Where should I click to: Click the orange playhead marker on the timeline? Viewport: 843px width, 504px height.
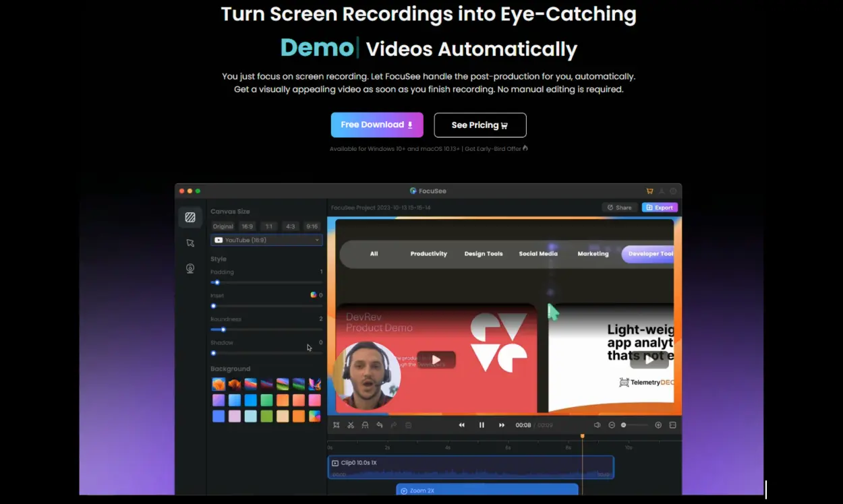tap(583, 437)
